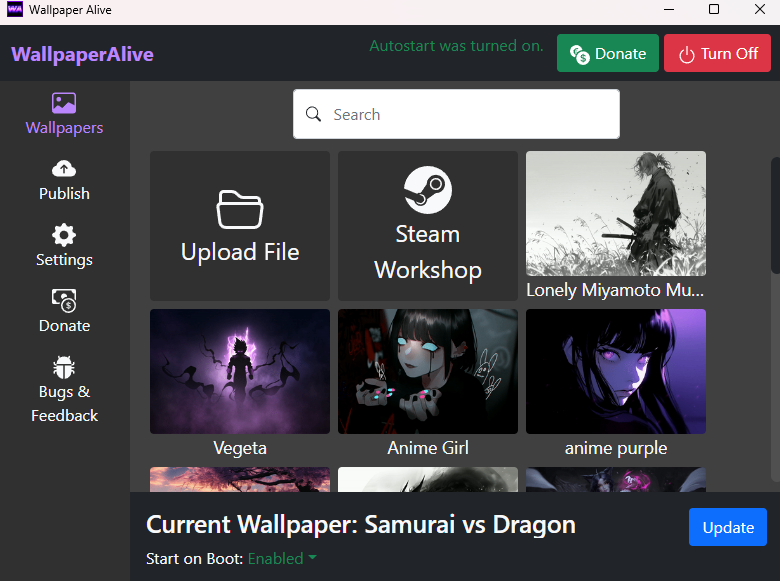Open Bugs & Feedback bug icon
Screen dimensions: 780x581
point(64,367)
